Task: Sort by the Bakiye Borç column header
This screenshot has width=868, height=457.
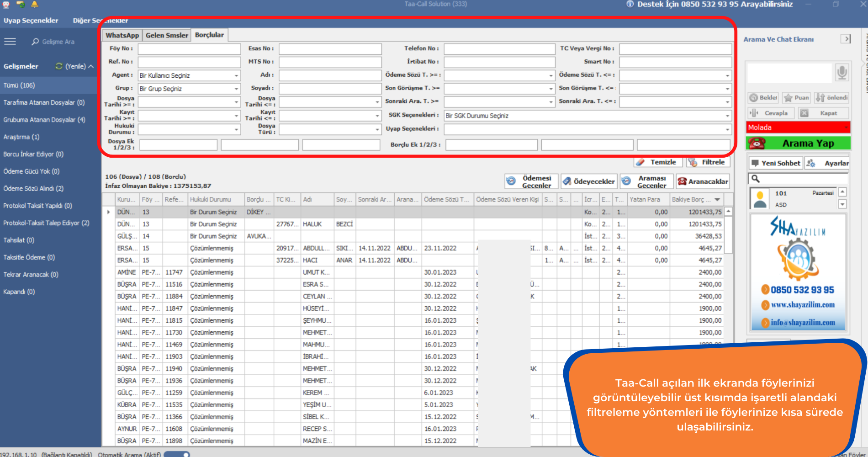Action: 696,200
